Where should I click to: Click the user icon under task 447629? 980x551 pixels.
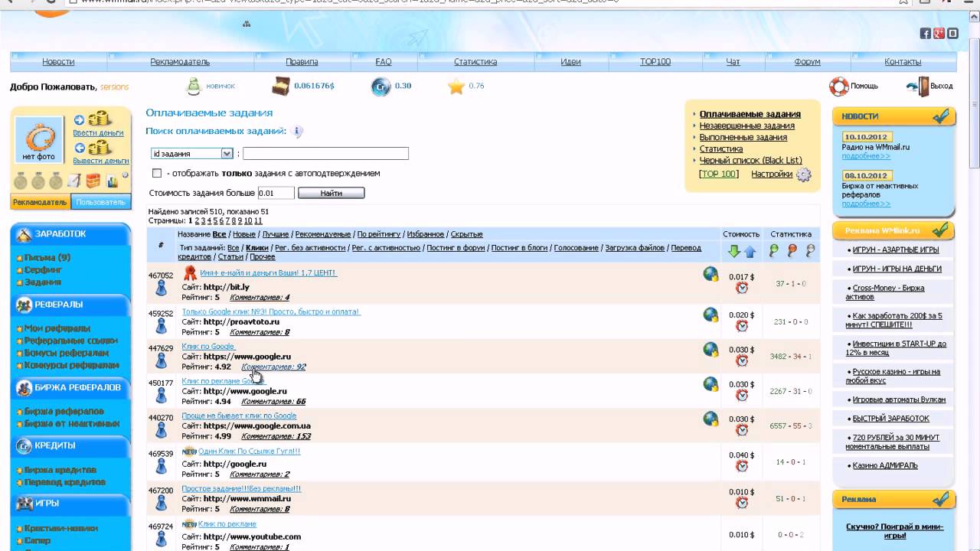[x=162, y=360]
